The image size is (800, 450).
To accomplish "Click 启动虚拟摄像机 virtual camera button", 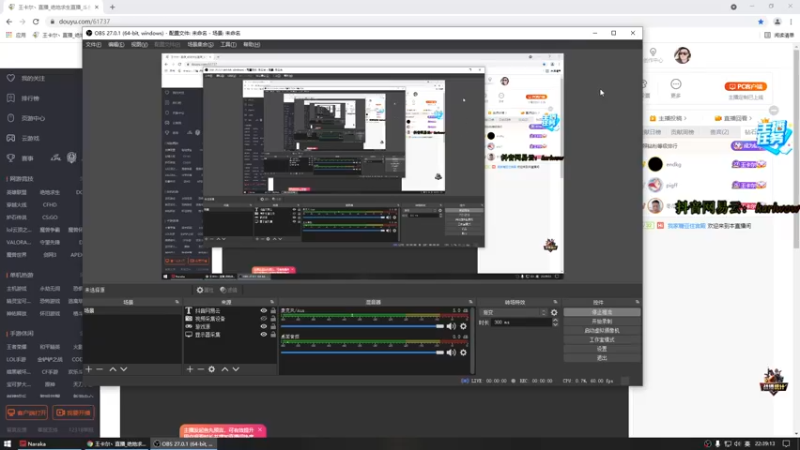I will pyautogui.click(x=602, y=331).
